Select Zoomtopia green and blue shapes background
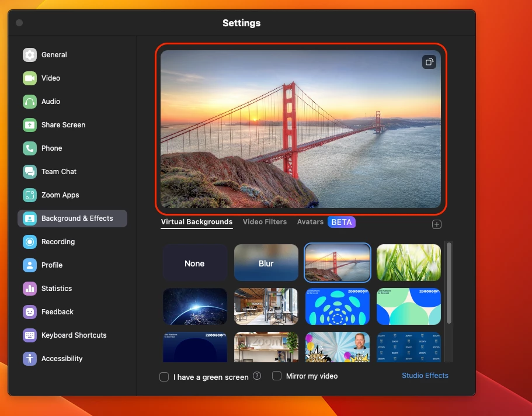The width and height of the screenshot is (532, 416). (x=409, y=307)
